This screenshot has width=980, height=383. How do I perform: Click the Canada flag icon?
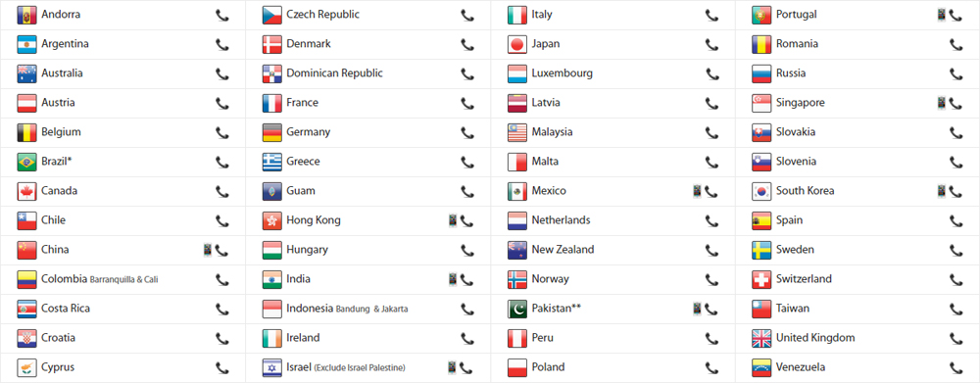tap(27, 191)
